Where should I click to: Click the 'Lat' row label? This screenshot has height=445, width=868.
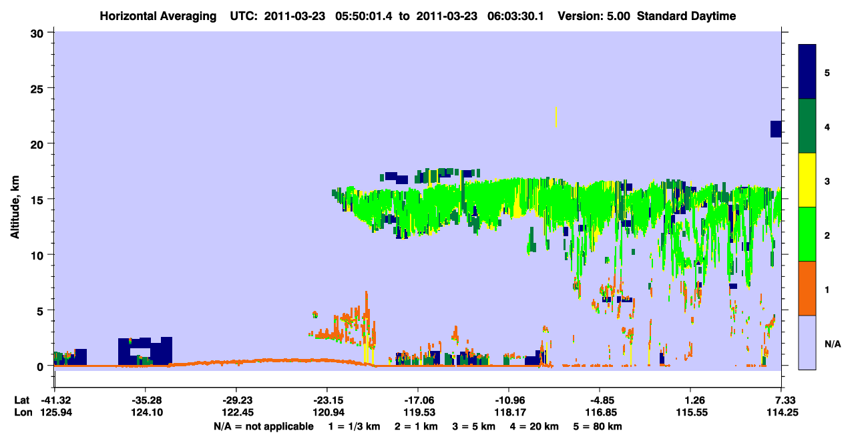pyautogui.click(x=22, y=400)
